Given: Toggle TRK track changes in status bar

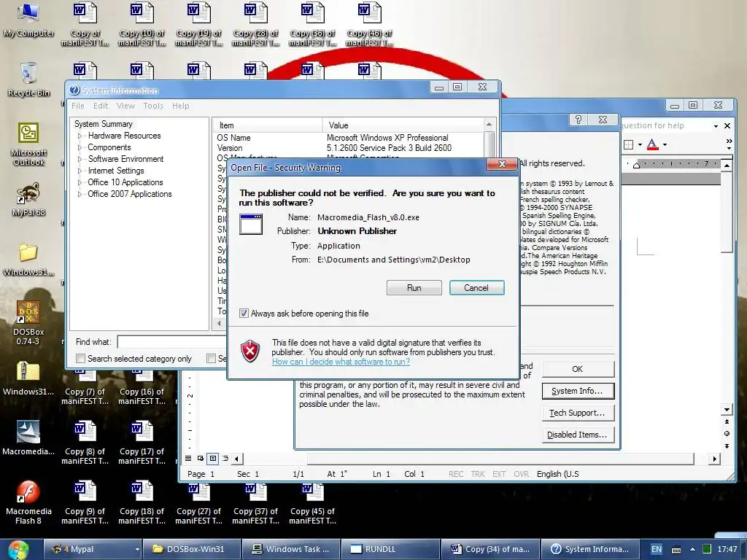Looking at the screenshot, I should (x=477, y=474).
